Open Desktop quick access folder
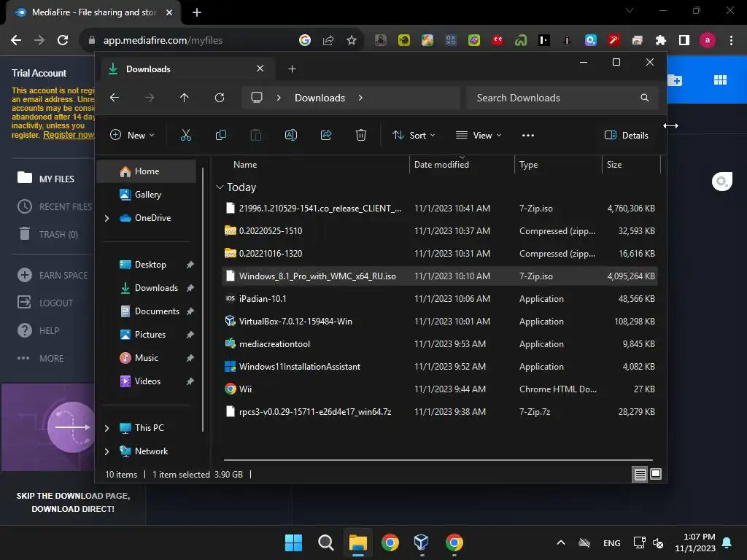The width and height of the screenshot is (747, 560). tap(146, 265)
